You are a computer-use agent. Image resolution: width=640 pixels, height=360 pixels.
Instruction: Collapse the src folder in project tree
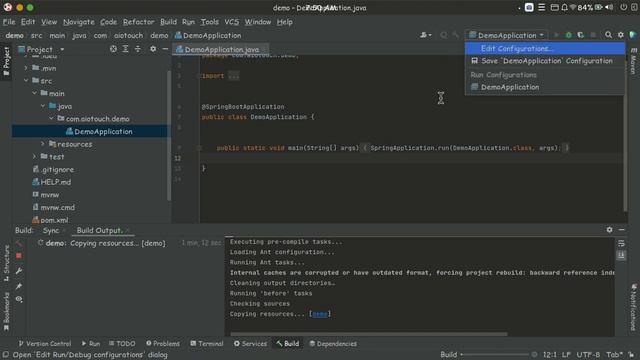tap(26, 80)
